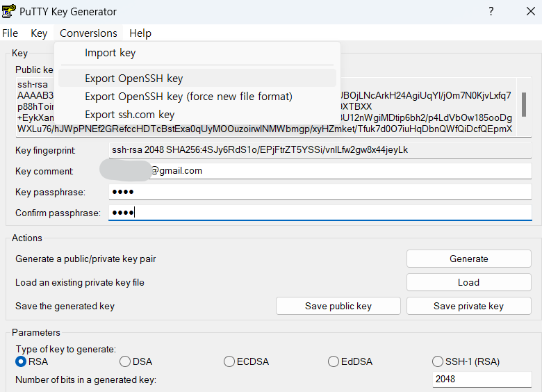Select the RSA key type radio button
Image resolution: width=542 pixels, height=392 pixels.
[21, 361]
